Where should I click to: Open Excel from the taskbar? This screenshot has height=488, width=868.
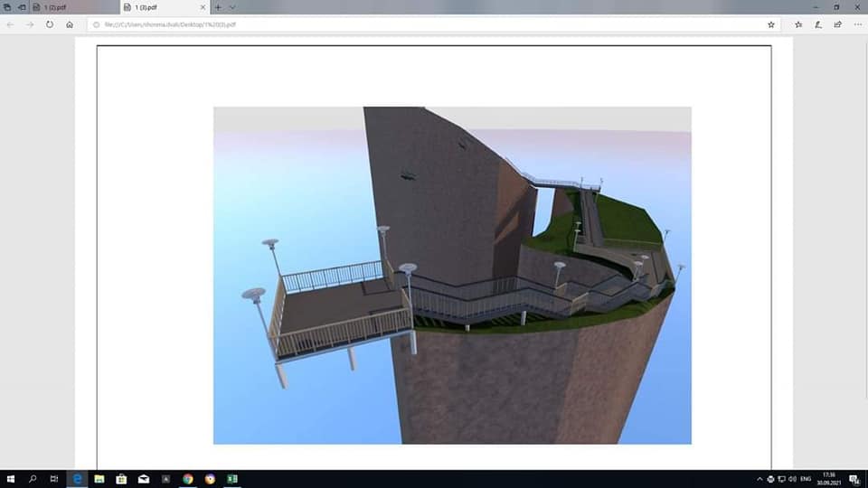click(232, 479)
